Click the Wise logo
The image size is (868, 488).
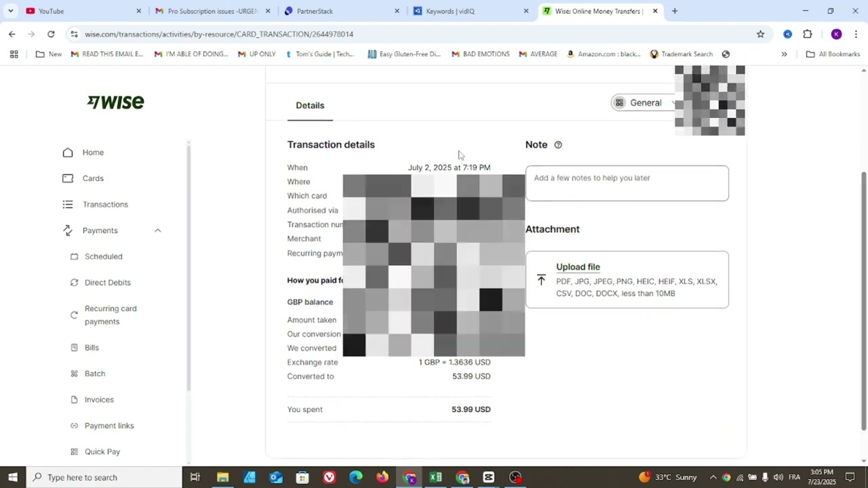click(115, 102)
